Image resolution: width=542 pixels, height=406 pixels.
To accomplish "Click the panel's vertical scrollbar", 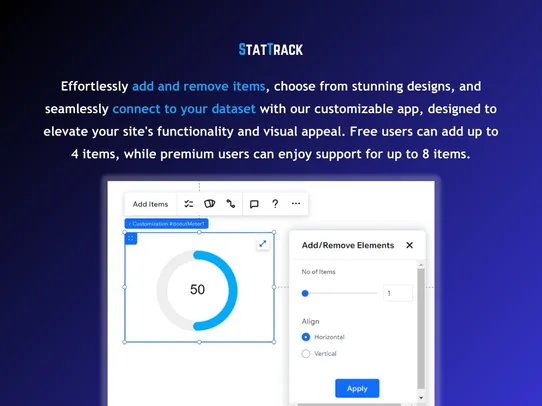I will point(421,329).
